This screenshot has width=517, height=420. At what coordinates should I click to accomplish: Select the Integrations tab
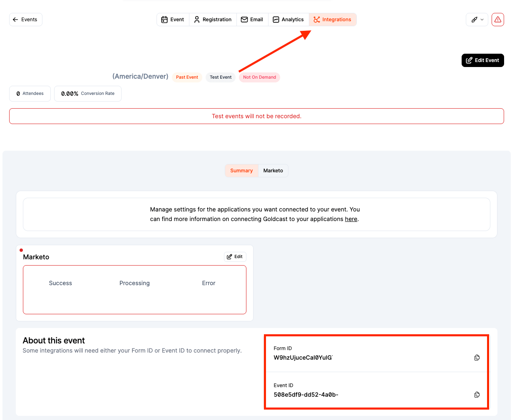(333, 20)
